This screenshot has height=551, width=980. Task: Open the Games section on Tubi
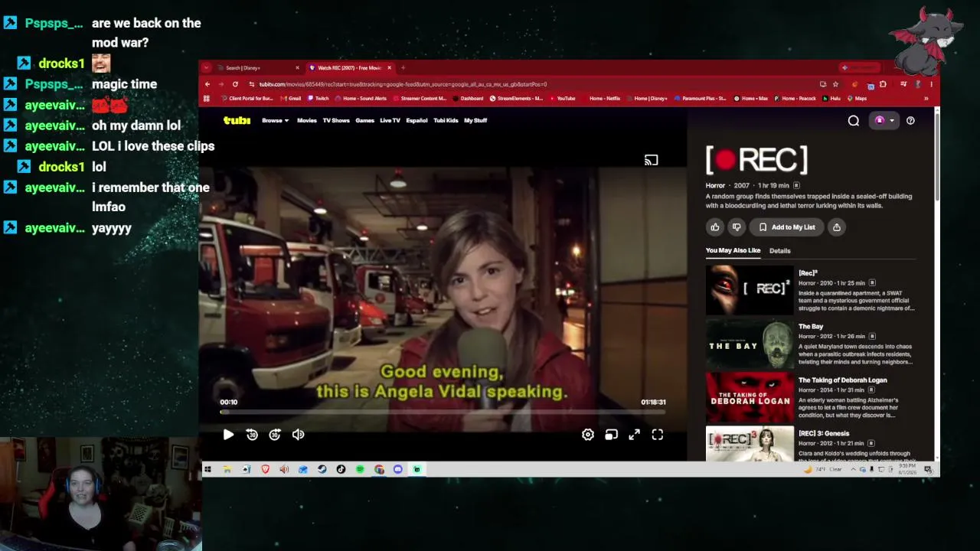tap(364, 120)
